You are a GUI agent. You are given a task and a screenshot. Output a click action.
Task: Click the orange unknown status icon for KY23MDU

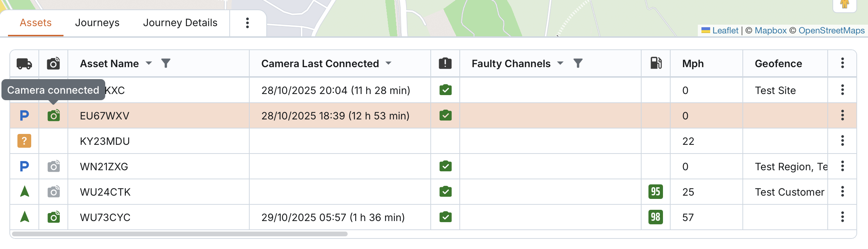point(24,141)
